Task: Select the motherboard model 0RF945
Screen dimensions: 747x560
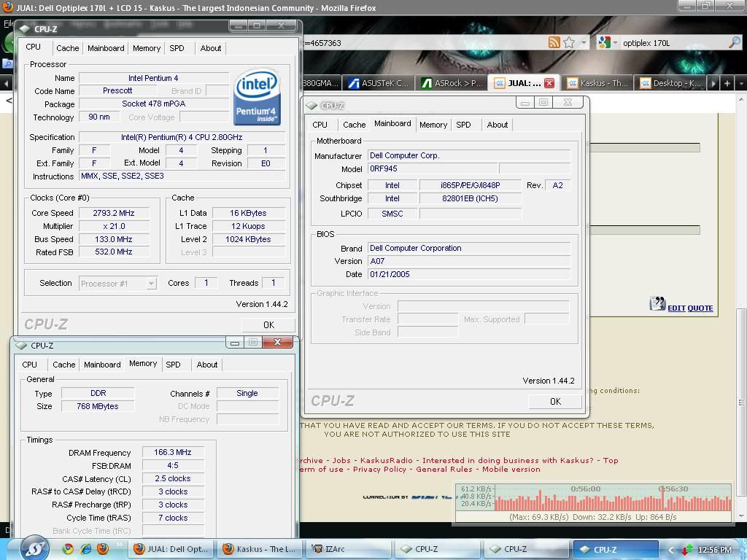Action: tap(433, 168)
